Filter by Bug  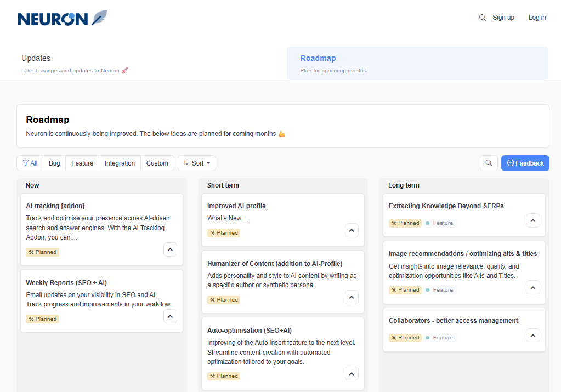(54, 163)
